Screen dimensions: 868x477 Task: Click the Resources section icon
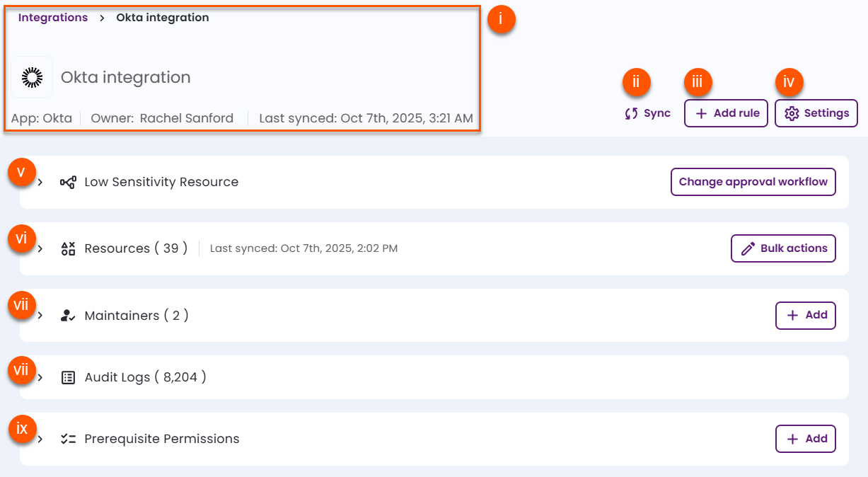(x=67, y=248)
